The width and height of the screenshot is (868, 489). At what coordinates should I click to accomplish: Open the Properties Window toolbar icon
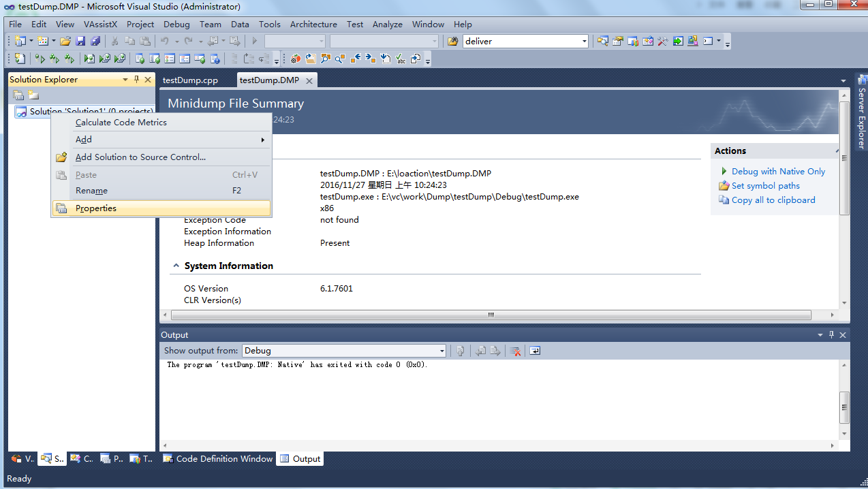pos(618,42)
